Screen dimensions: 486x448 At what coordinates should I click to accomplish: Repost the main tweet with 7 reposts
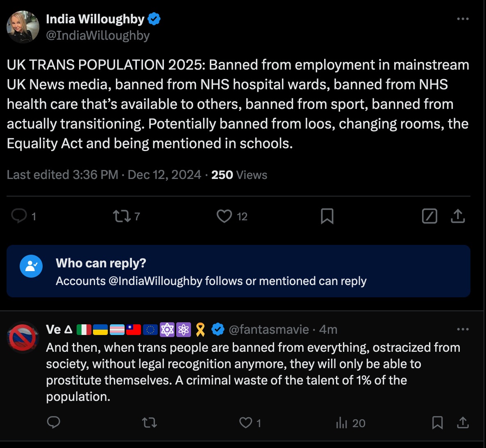coord(121,216)
